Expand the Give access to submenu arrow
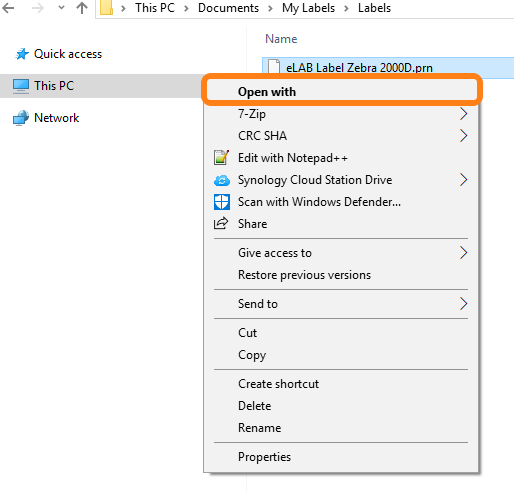This screenshot has width=514, height=493. pos(463,253)
